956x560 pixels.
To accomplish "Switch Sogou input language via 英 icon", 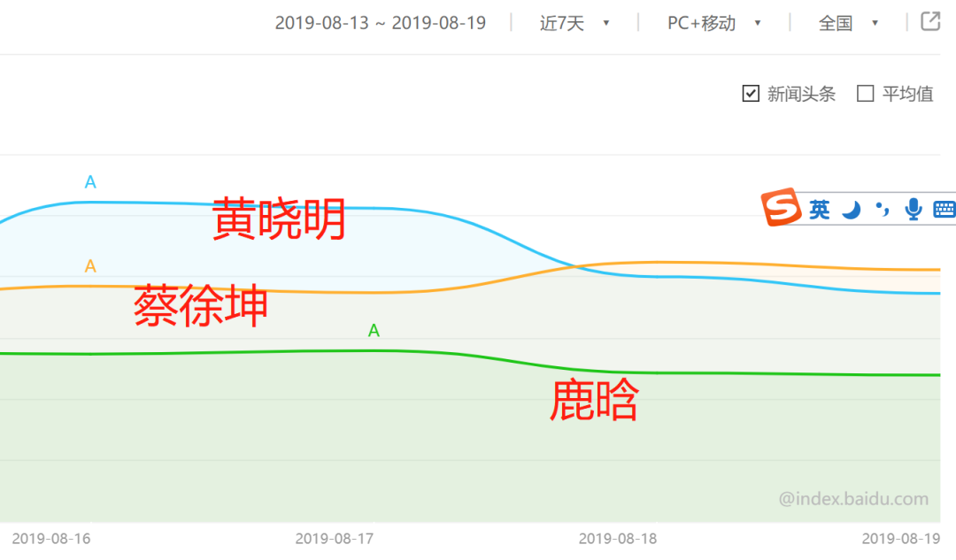I will coord(820,210).
